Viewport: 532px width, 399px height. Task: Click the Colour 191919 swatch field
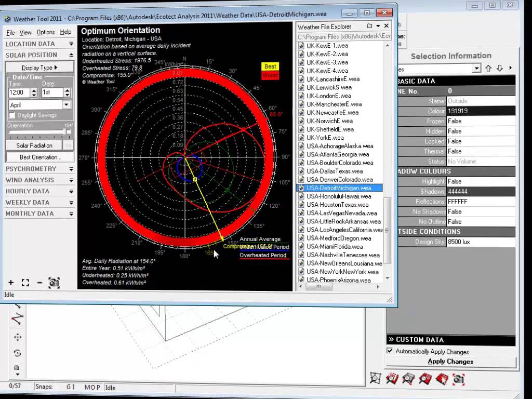pos(481,111)
